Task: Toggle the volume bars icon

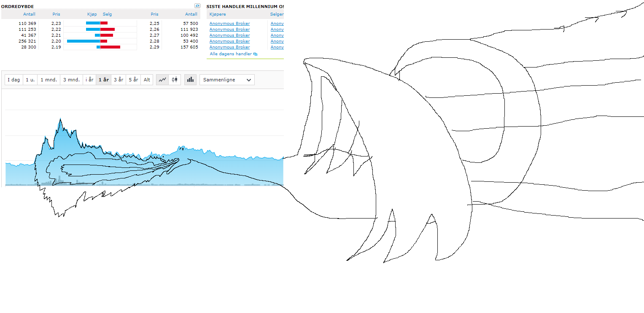Action: point(190,80)
